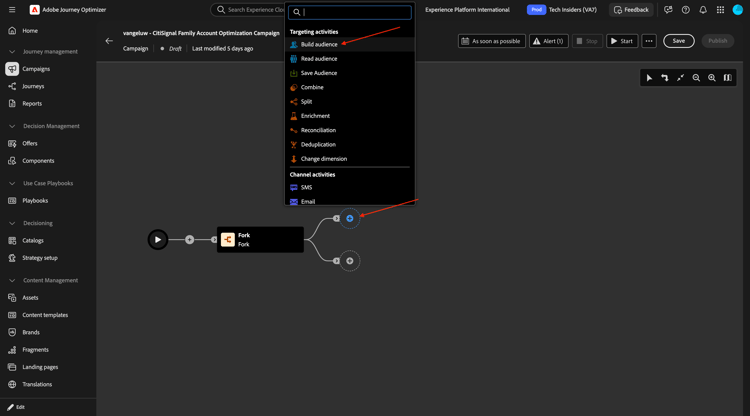This screenshot has width=750, height=416.
Task: Collapse the Use Case Playbooks section
Action: pyautogui.click(x=12, y=183)
